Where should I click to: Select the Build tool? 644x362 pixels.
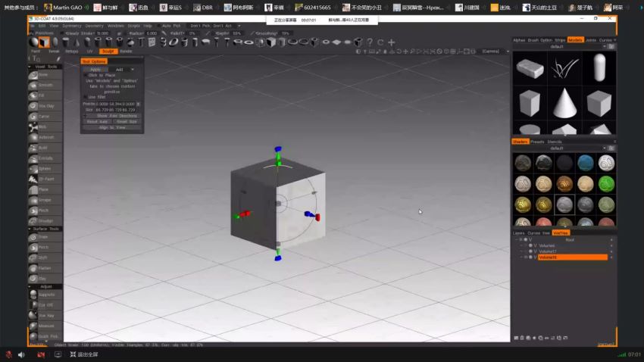pos(45,148)
